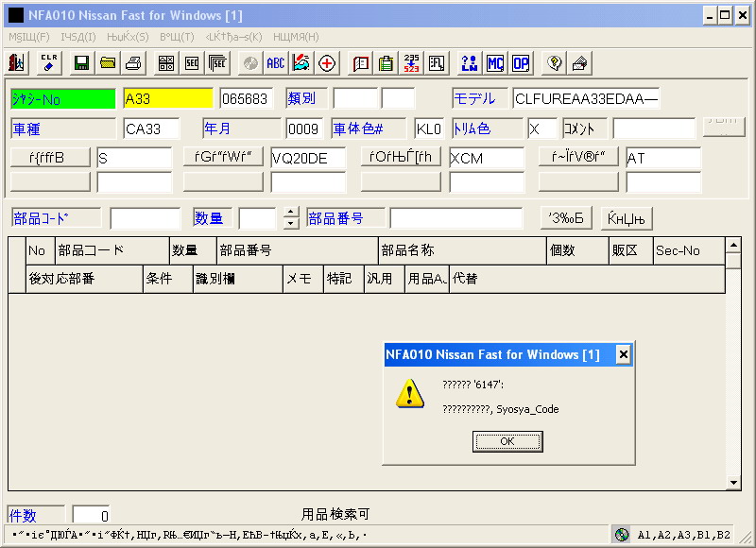Click the green clipboard icon
Screen dimensions: 756x548
(386, 63)
